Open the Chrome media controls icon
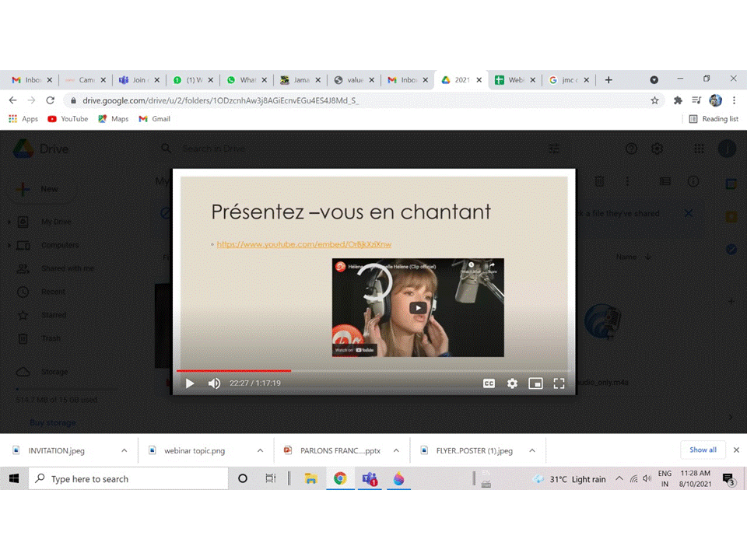The height and width of the screenshot is (560, 747). [x=696, y=100]
